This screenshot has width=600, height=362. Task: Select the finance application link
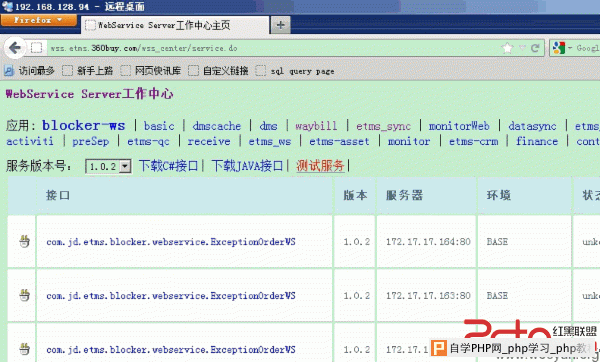[537, 141]
